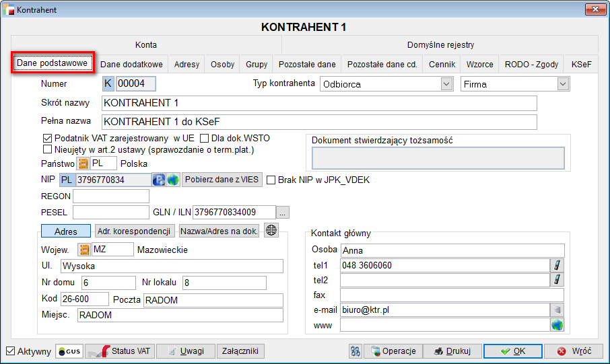Click the GUS lookup button

pyautogui.click(x=69, y=351)
